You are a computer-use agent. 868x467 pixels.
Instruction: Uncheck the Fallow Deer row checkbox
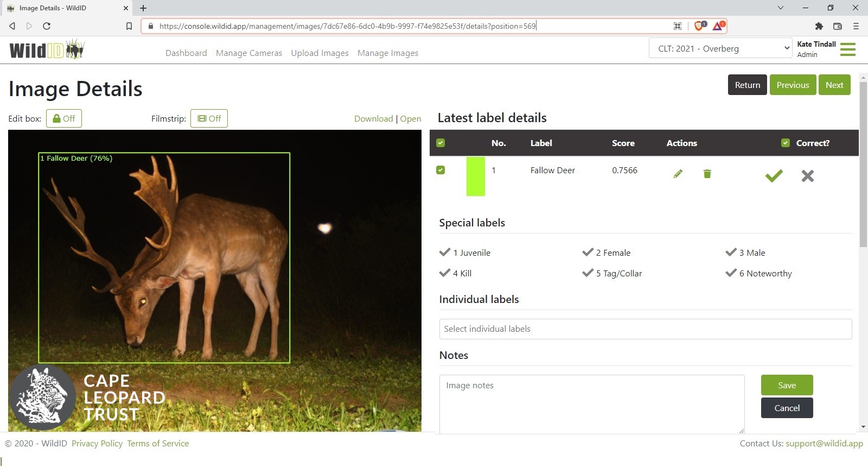(441, 170)
